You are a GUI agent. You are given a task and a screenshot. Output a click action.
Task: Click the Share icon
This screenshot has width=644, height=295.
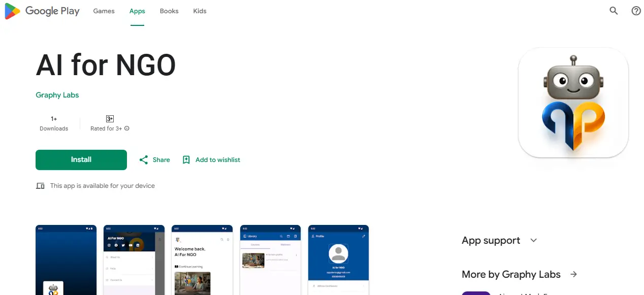tap(144, 159)
